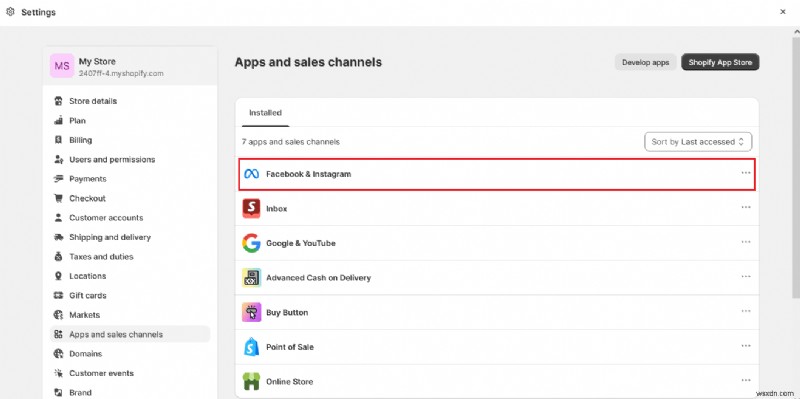This screenshot has height=399, width=800.
Task: Open the Buy Button app
Action: pyautogui.click(x=287, y=312)
